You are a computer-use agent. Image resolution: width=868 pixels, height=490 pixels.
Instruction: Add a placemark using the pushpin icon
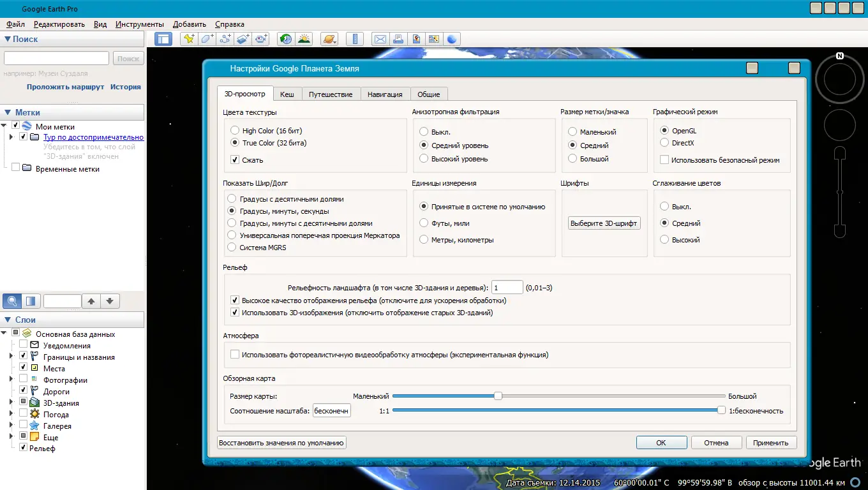pyautogui.click(x=189, y=39)
